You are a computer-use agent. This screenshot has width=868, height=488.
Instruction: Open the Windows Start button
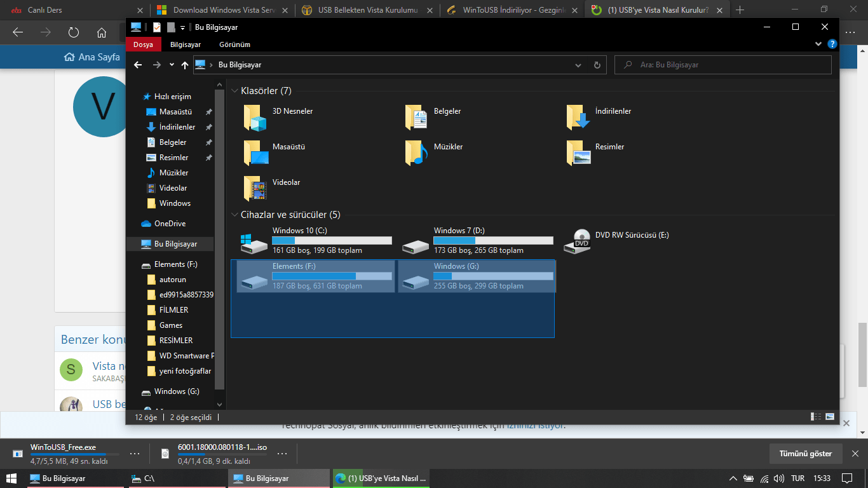pyautogui.click(x=13, y=478)
